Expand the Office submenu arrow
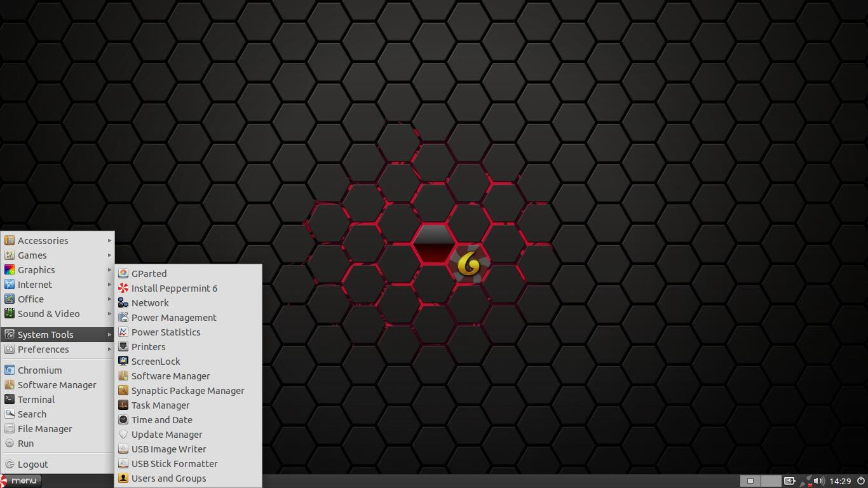 click(x=109, y=299)
